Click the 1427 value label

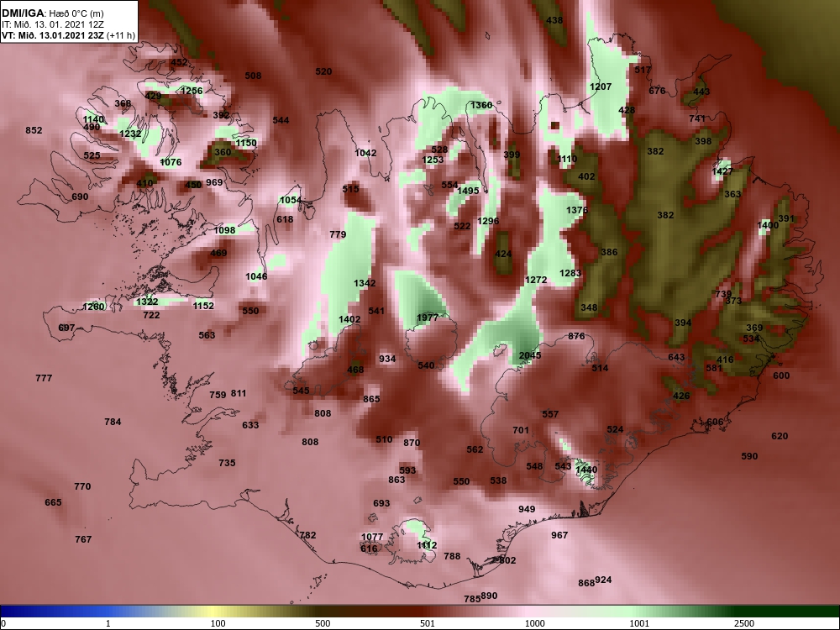722,171
